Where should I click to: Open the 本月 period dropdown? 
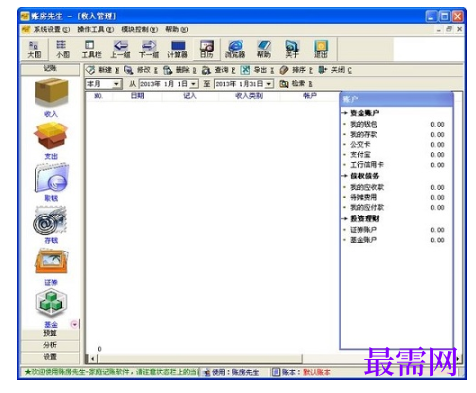(x=116, y=84)
